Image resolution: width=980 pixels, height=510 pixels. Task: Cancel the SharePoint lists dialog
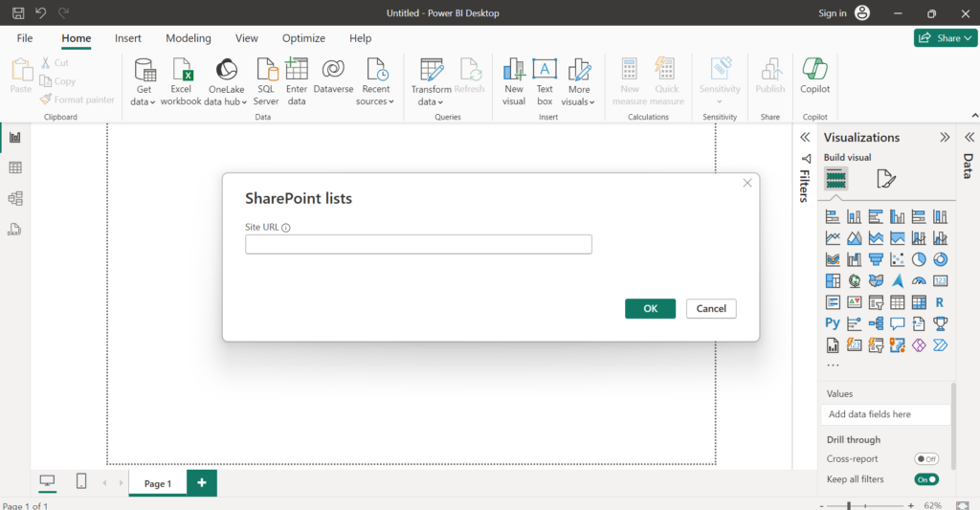[x=711, y=309]
